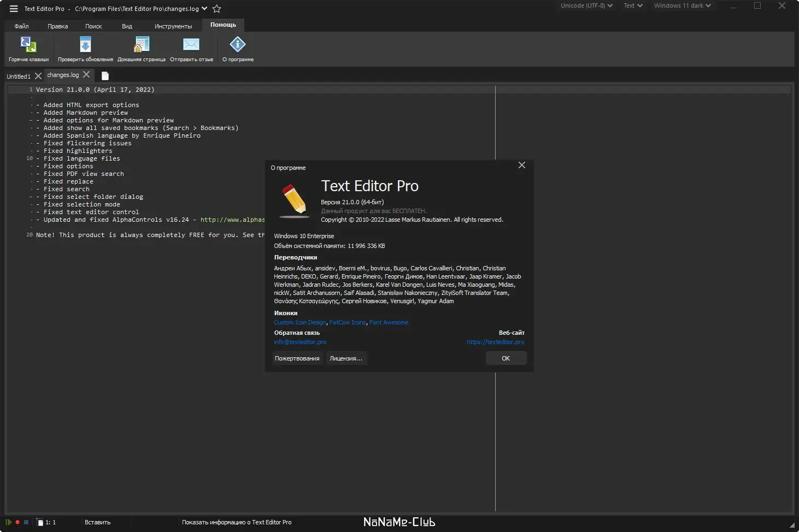The height and width of the screenshot is (532, 799).
Task: Expand the Unicode (UTF-8) encoding dropdown
Action: coord(586,5)
